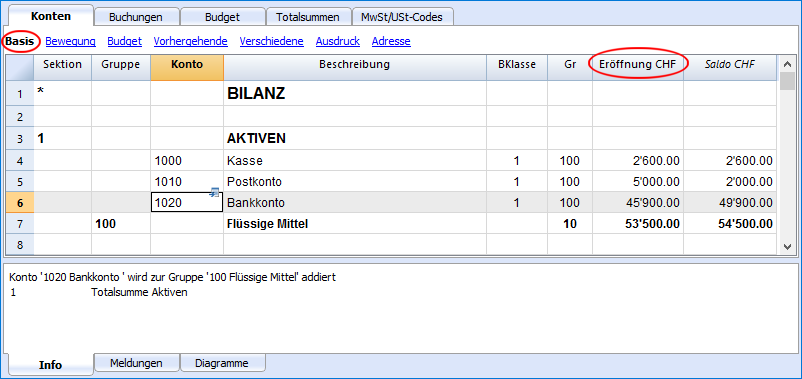Choose the Basis view

click(x=19, y=41)
